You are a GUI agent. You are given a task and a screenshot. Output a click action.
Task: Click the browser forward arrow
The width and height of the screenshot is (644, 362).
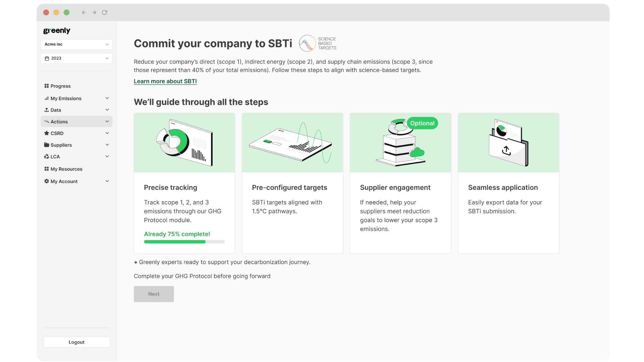coord(94,12)
